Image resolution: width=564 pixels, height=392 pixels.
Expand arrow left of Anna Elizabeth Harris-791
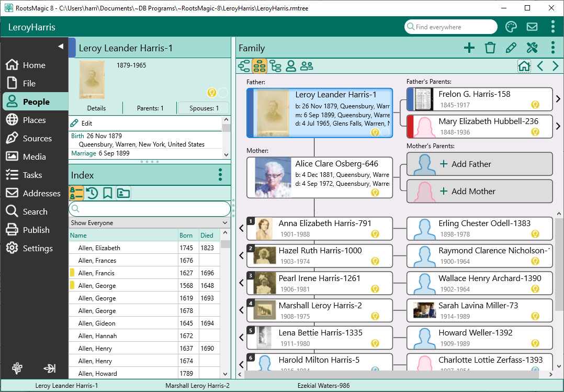[241, 228]
